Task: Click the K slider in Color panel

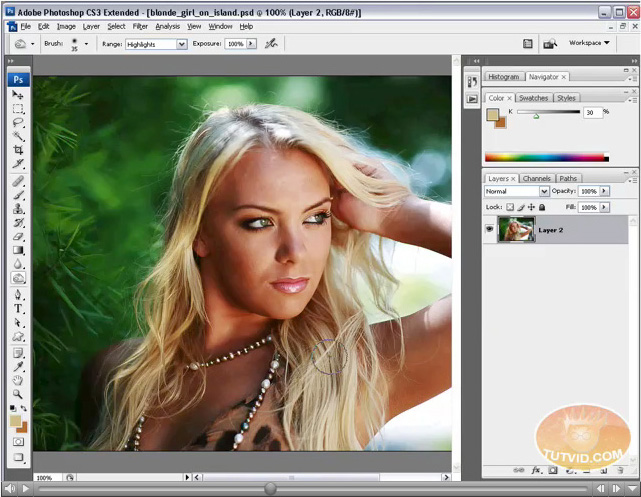Action: (548, 112)
